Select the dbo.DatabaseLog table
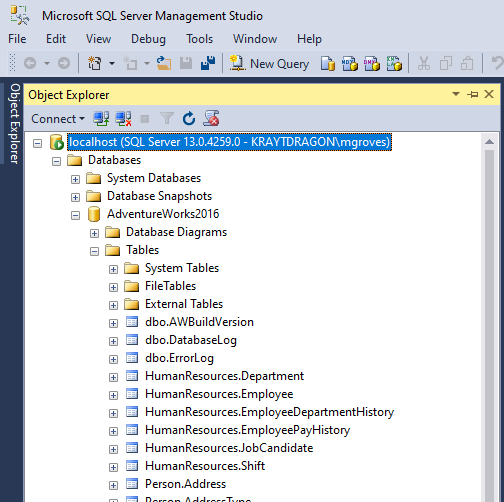 [x=191, y=340]
